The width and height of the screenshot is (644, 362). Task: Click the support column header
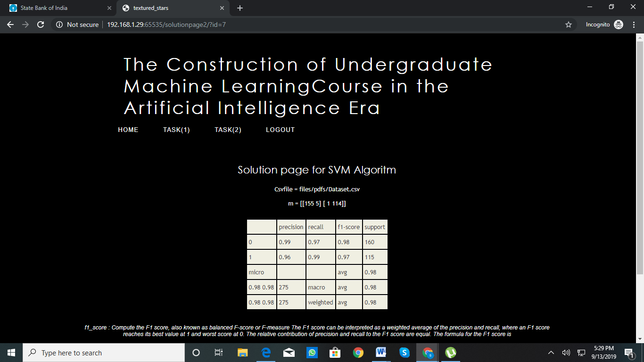[375, 227]
